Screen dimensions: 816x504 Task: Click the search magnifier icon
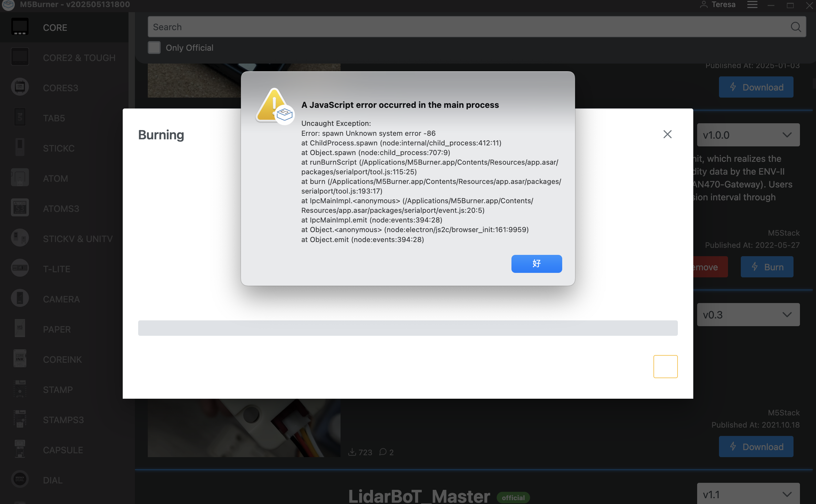coord(796,27)
